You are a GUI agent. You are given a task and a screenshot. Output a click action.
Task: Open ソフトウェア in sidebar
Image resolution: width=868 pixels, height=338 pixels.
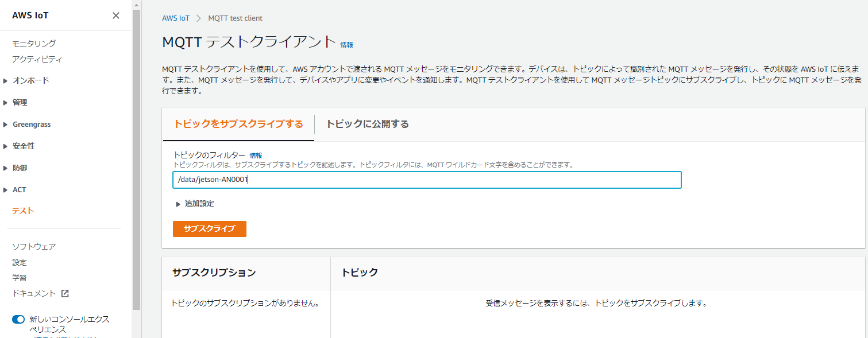(34, 247)
